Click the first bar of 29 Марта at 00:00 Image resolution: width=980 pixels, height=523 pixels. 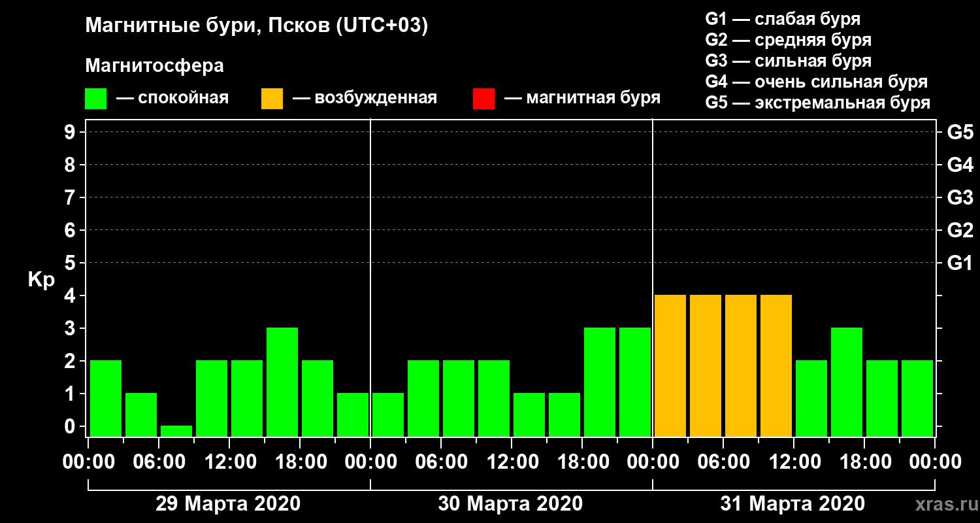tap(106, 398)
